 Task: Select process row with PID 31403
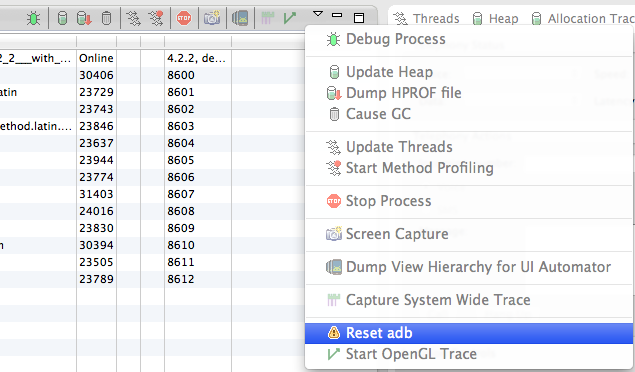pyautogui.click(x=152, y=194)
